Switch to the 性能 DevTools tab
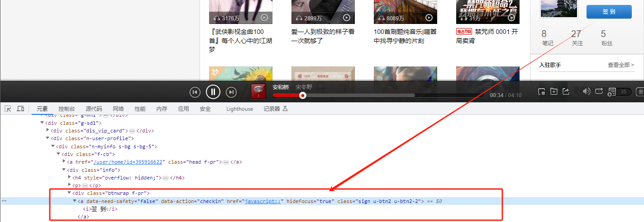This screenshot has width=644, height=222. click(140, 109)
